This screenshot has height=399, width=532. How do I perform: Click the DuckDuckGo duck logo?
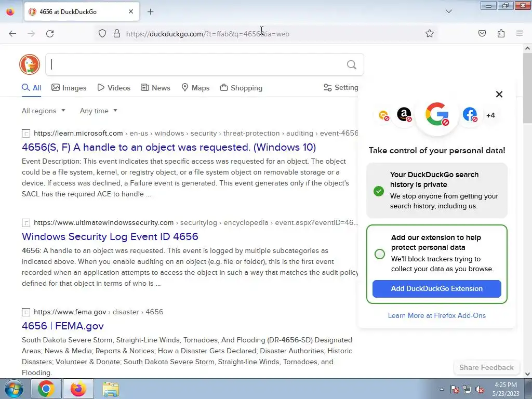[30, 64]
